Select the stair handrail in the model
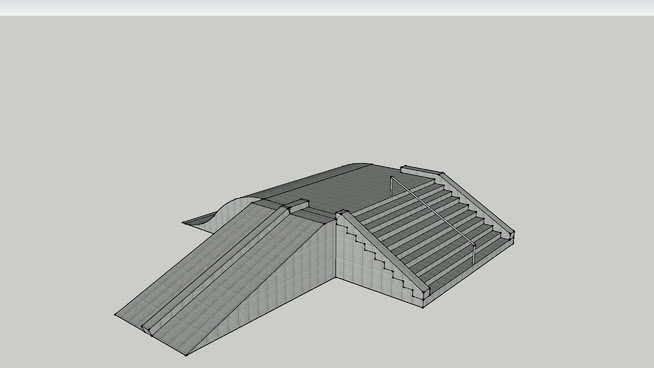 pos(433,213)
